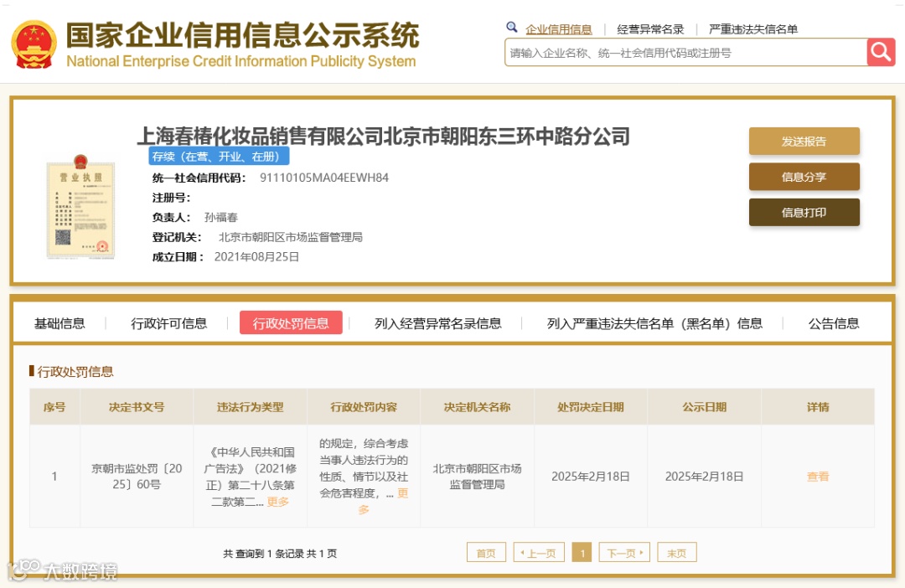The height and width of the screenshot is (588, 905).
Task: Click the 处罚决定日期 column header
Action: (591, 407)
